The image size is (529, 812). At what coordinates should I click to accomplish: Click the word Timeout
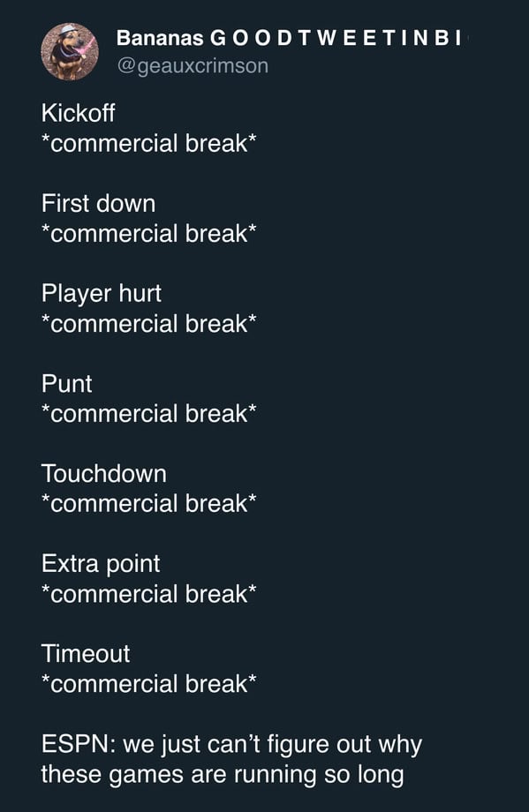point(86,653)
